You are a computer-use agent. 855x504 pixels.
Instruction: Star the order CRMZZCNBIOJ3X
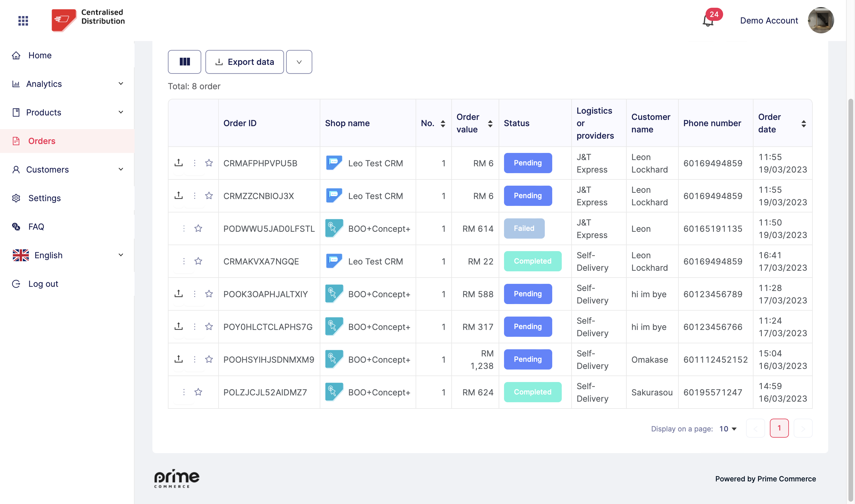[x=209, y=196]
